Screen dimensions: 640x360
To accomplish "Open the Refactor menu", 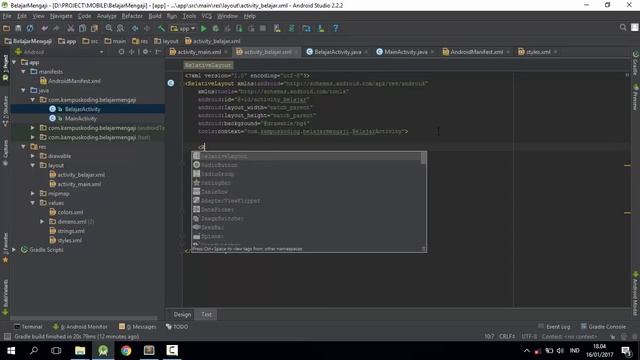I will (132, 16).
